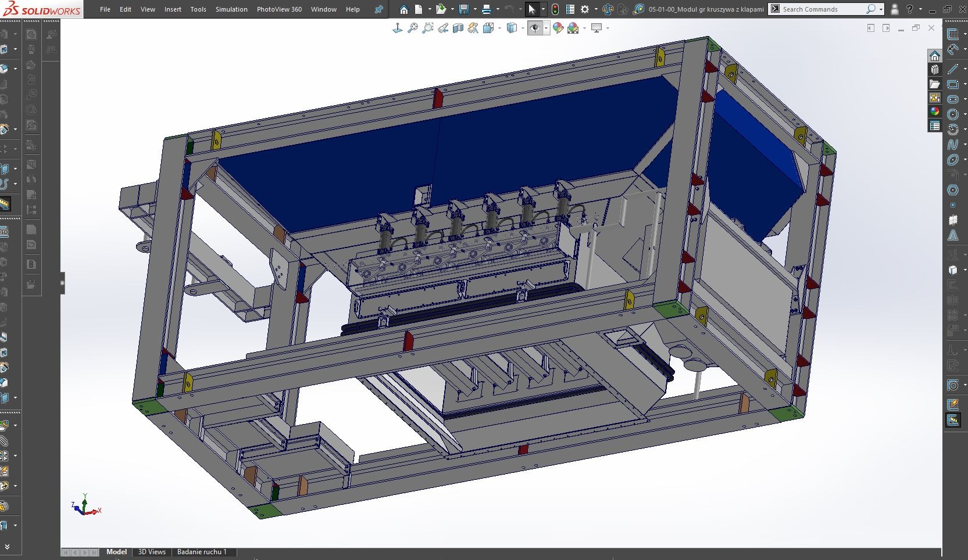The image size is (968, 560).
Task: Click the Save disk icon
Action: tap(463, 9)
